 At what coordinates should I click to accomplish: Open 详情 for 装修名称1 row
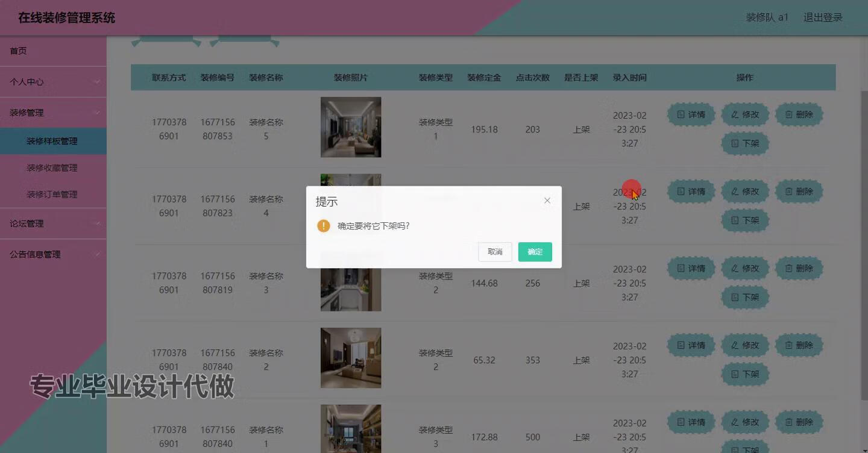pyautogui.click(x=691, y=422)
